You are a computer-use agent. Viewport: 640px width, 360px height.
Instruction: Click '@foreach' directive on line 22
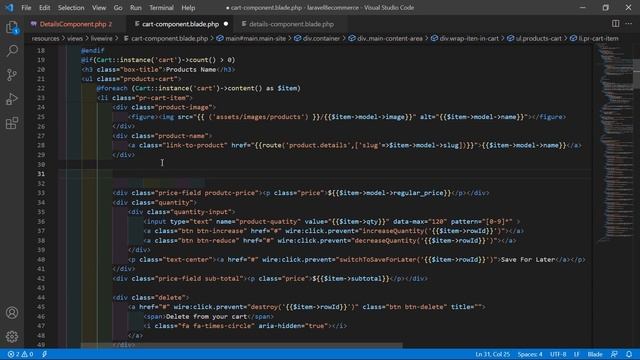[x=112, y=88]
